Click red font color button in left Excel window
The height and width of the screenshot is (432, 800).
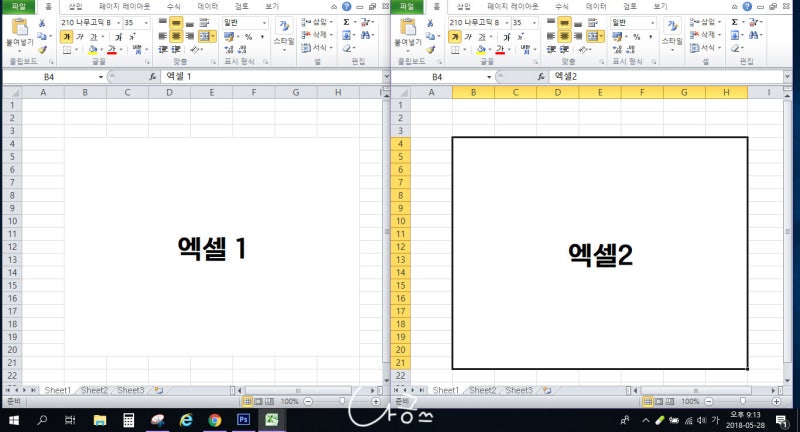click(112, 50)
